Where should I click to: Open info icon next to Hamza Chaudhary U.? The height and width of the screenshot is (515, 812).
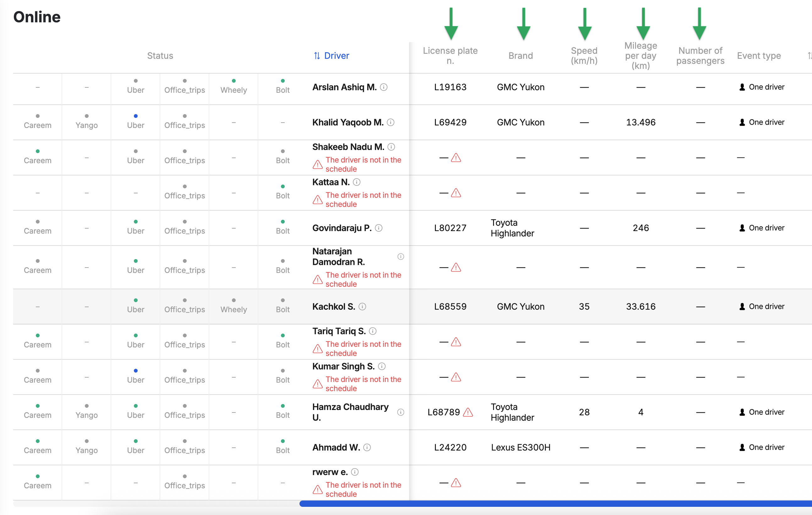[401, 412]
